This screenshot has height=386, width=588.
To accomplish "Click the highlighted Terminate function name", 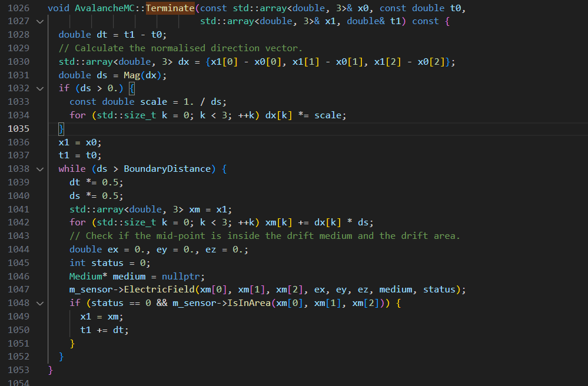I will tap(170, 8).
